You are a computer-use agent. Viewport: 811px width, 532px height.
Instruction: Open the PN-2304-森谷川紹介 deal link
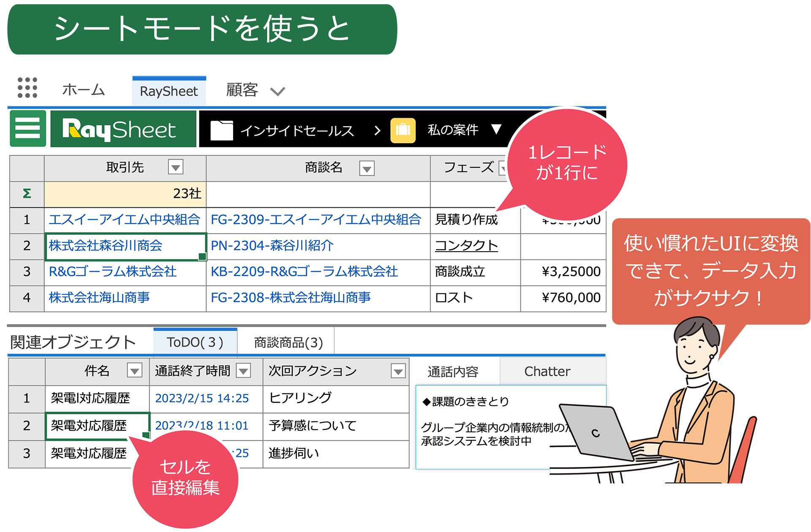pyautogui.click(x=272, y=246)
